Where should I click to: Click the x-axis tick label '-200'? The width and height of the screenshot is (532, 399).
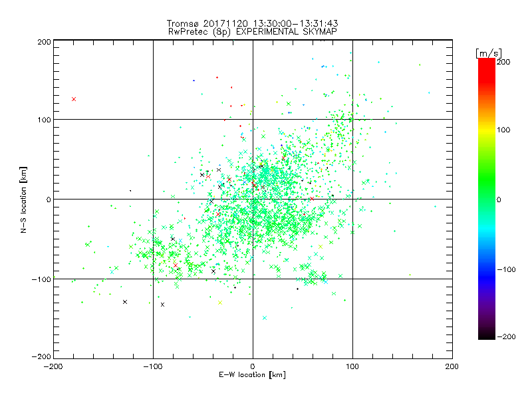tap(54, 366)
